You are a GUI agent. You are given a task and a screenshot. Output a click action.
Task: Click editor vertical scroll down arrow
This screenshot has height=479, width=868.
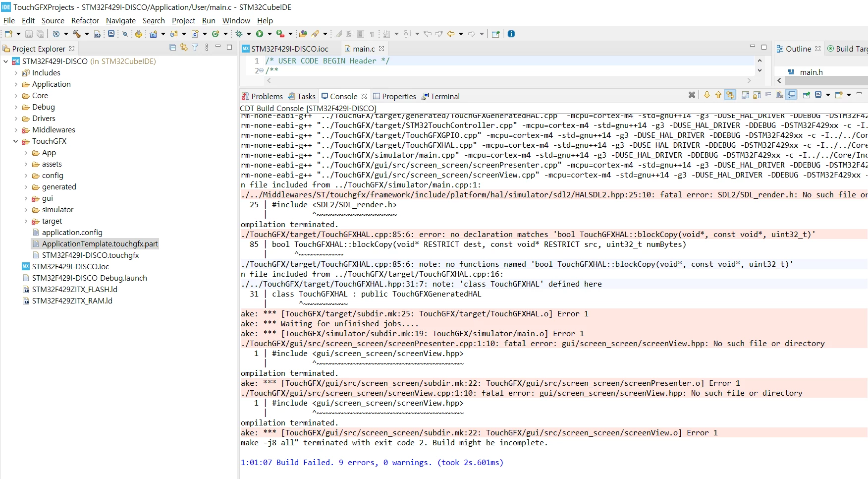point(759,70)
